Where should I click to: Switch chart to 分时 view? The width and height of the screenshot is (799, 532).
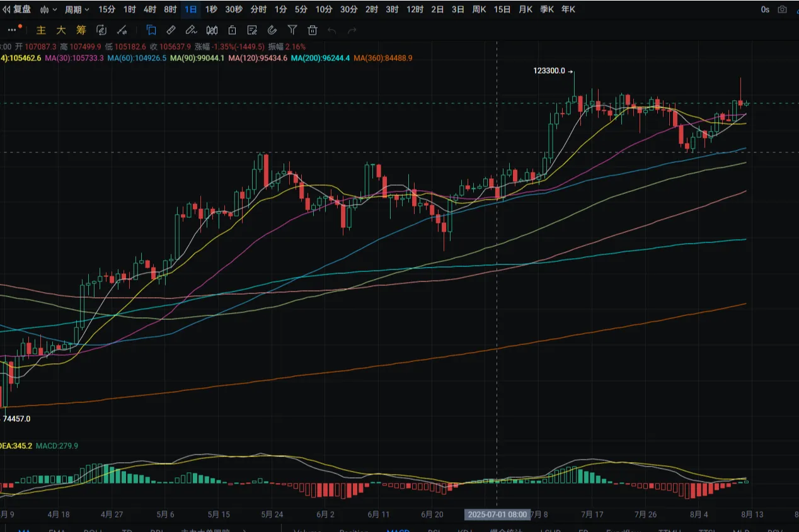coord(258,9)
